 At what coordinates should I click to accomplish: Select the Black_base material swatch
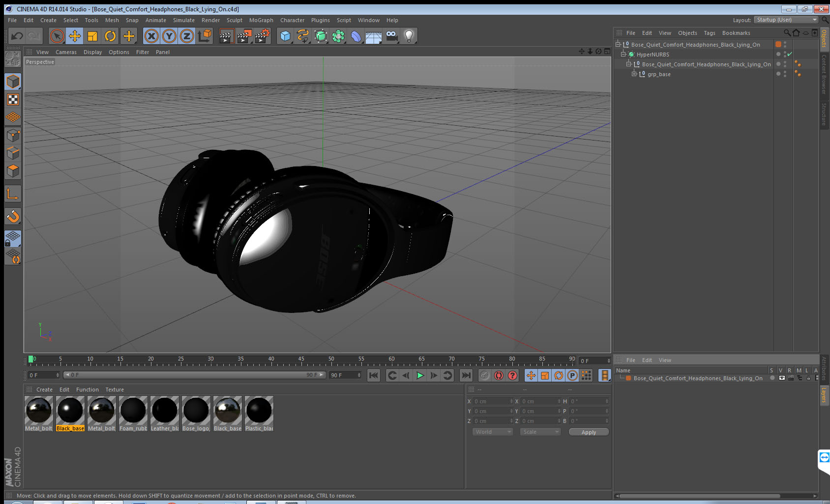pyautogui.click(x=70, y=414)
